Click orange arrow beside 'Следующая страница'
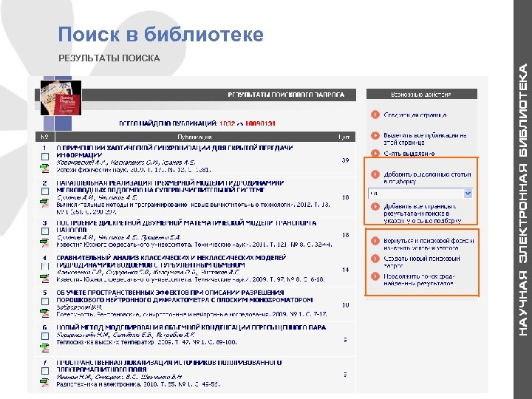Image resolution: width=532 pixels, height=399 pixels. [375, 115]
